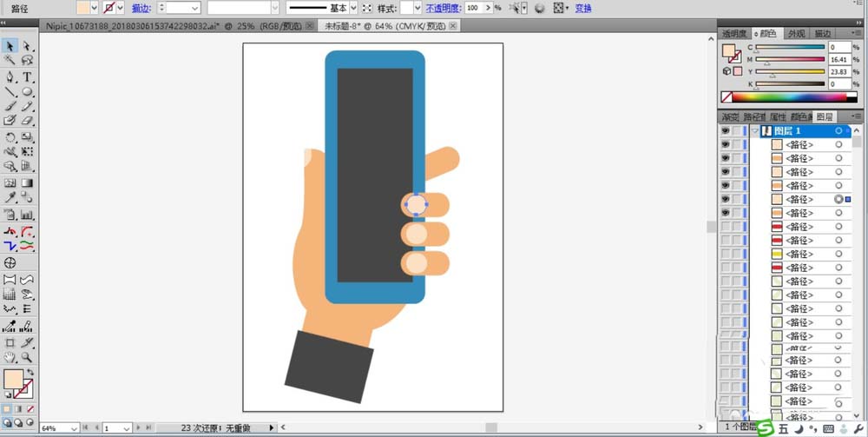Screen dimensions: 868x437
Task: Show the hidden path with yellow thumbnail
Action: (725, 254)
